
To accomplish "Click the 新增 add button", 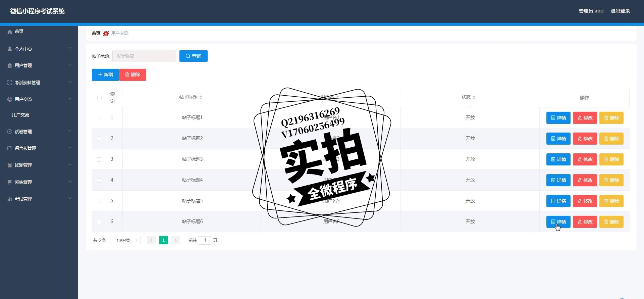I will click(105, 74).
